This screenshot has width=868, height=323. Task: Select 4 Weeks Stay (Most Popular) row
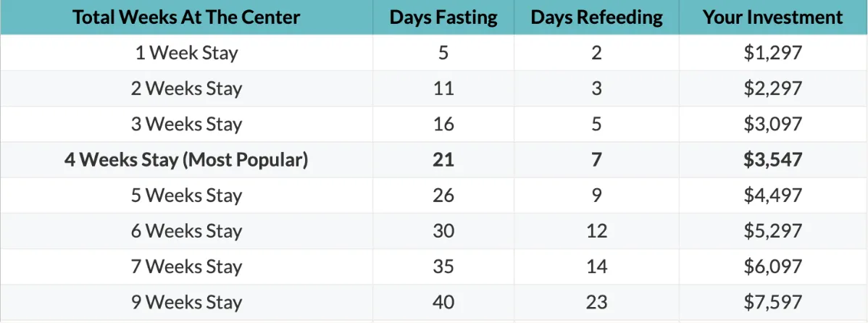[434, 160]
